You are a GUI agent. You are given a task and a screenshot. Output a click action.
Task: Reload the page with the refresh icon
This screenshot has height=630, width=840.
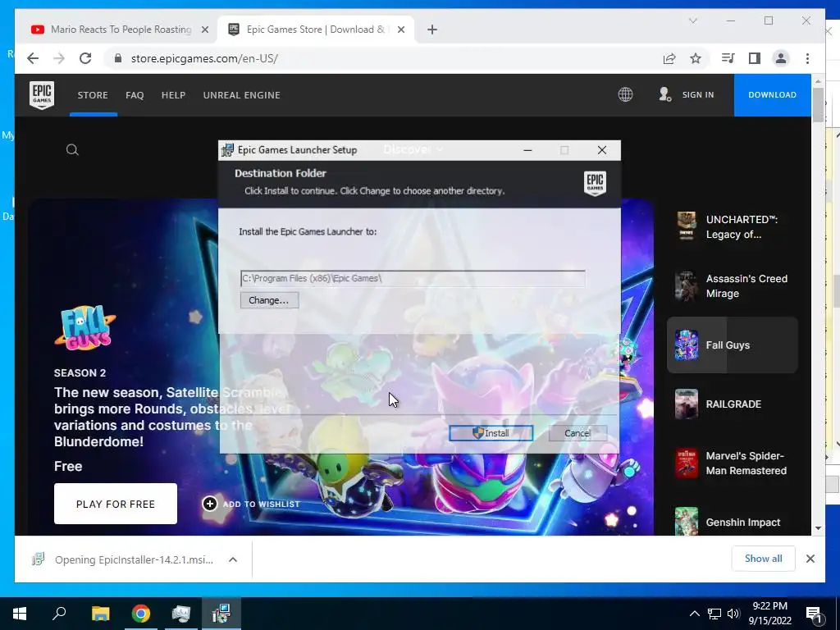click(85, 58)
